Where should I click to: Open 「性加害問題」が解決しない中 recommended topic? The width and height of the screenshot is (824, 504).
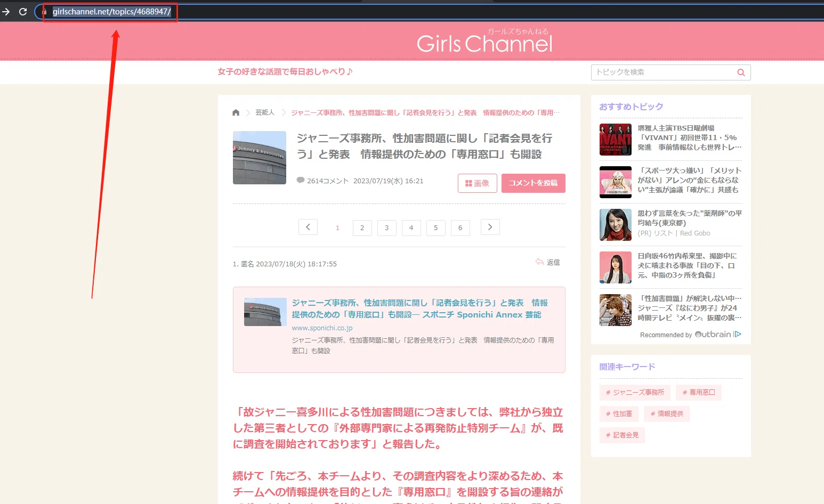(x=690, y=308)
